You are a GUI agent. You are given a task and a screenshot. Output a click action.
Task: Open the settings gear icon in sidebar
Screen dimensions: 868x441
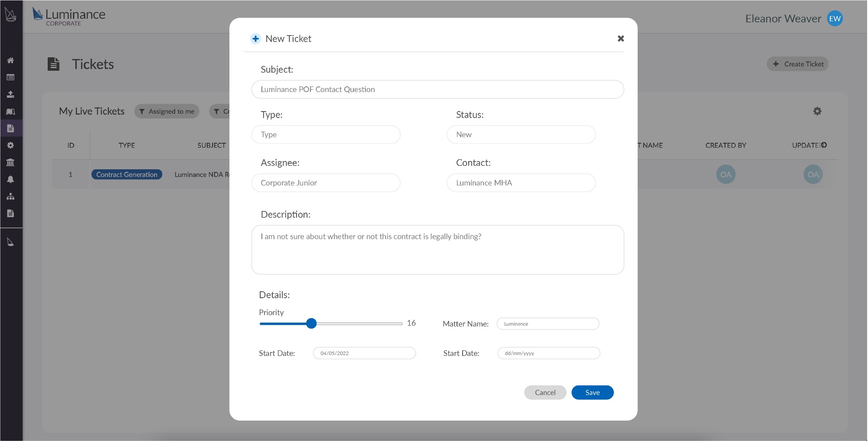[10, 145]
